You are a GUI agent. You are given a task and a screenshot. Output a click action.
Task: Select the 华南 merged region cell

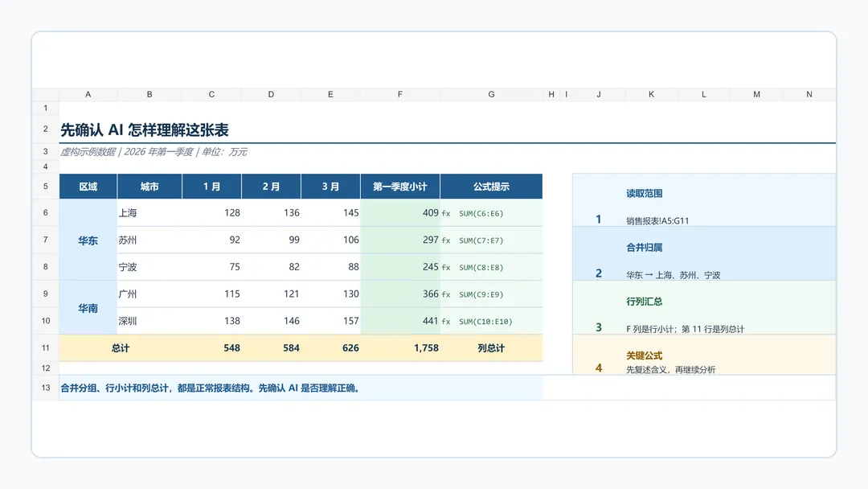88,308
